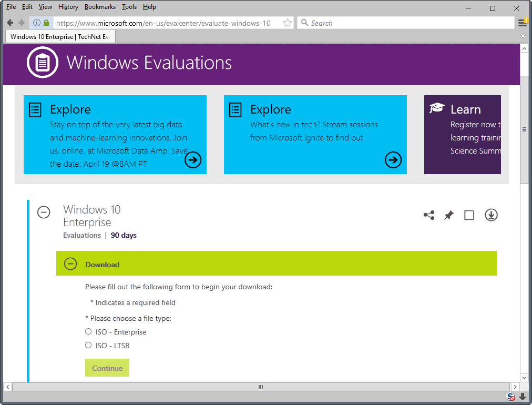Viewport: 532px width, 405px height.
Task: Click the vertical scrollbar down arrow
Action: click(x=524, y=378)
